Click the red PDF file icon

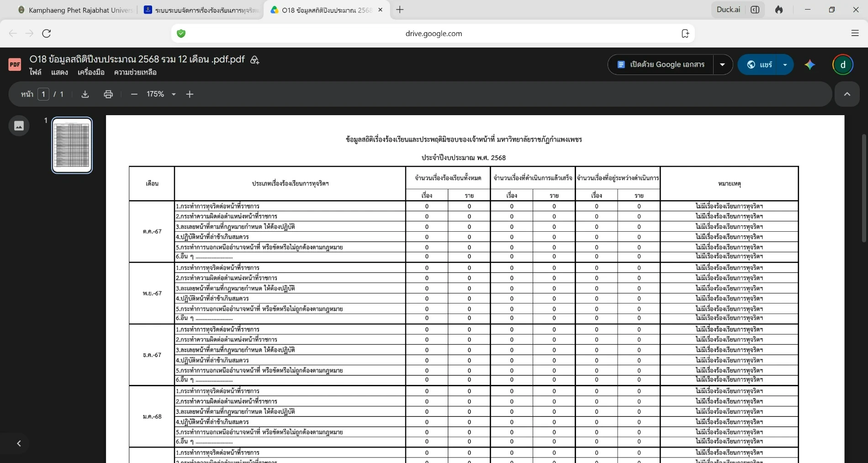coord(15,64)
